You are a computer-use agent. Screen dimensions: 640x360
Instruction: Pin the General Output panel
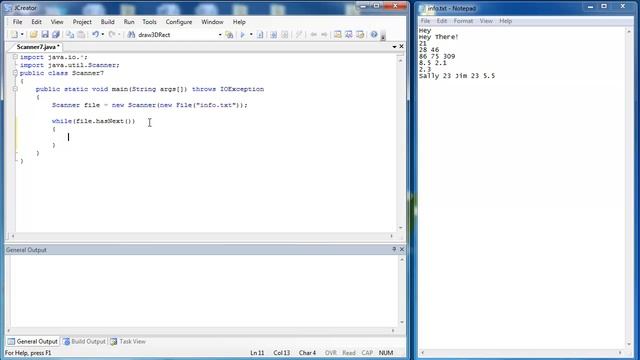(394, 249)
